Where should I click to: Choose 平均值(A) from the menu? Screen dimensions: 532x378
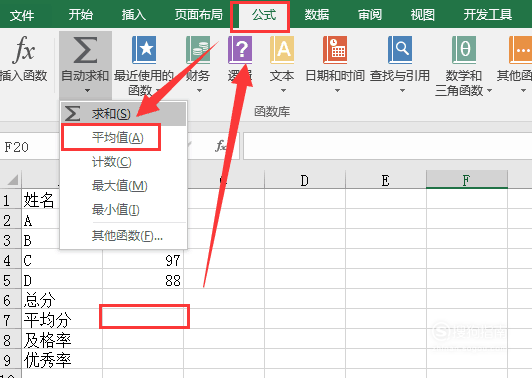pos(124,138)
